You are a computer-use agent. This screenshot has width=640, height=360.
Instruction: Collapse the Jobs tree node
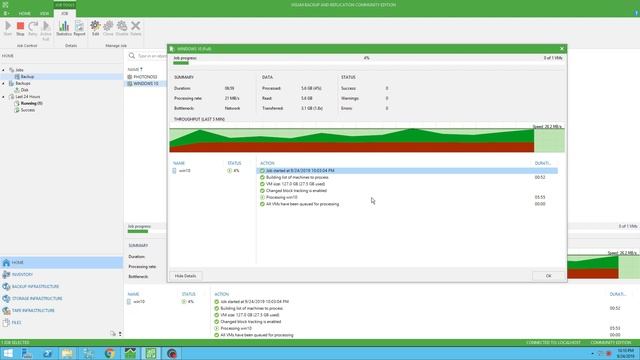[x=4, y=70]
